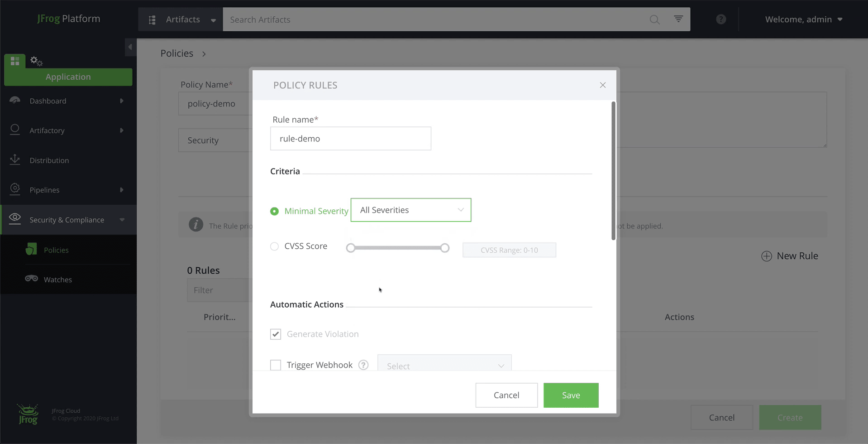Open the help question-mark icon in the header

click(720, 19)
